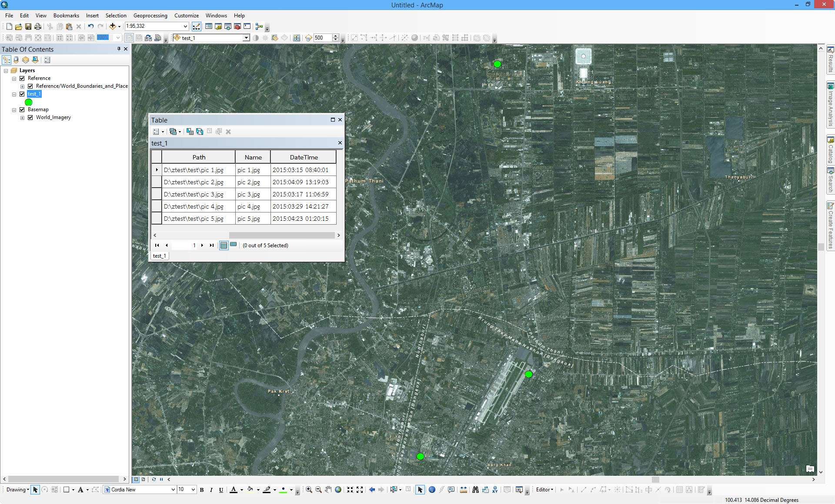835x504 pixels.
Task: Click the Path column header
Action: 199,157
